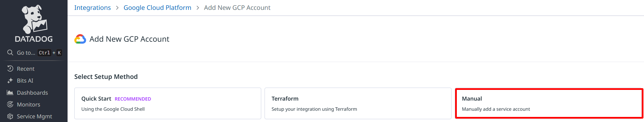The width and height of the screenshot is (644, 122).
Task: Click the chevron after Integrations breadcrumb
Action: coord(117,8)
